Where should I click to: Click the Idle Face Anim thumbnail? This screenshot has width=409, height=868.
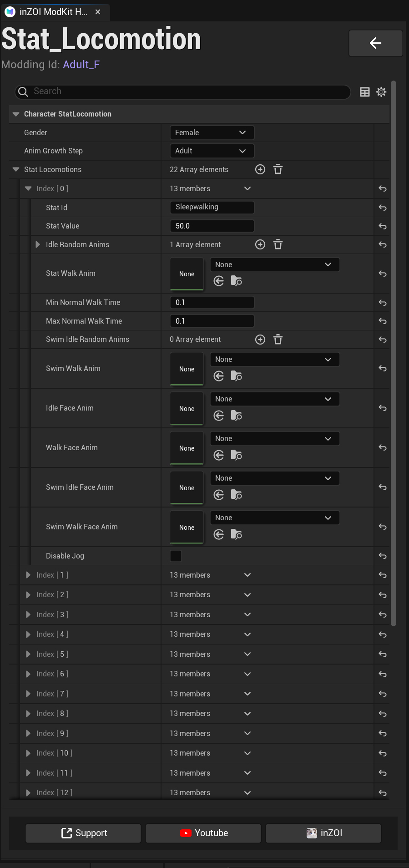(187, 409)
